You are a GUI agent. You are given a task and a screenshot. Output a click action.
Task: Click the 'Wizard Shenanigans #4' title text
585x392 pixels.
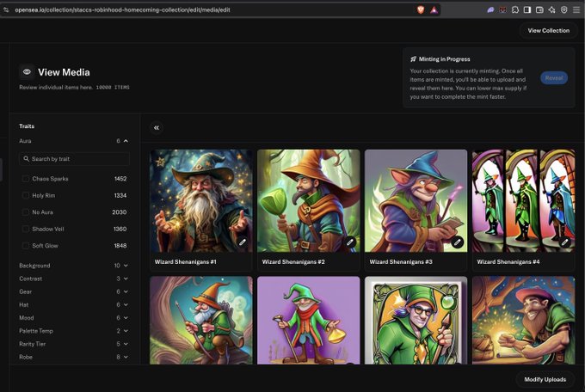pyautogui.click(x=508, y=262)
